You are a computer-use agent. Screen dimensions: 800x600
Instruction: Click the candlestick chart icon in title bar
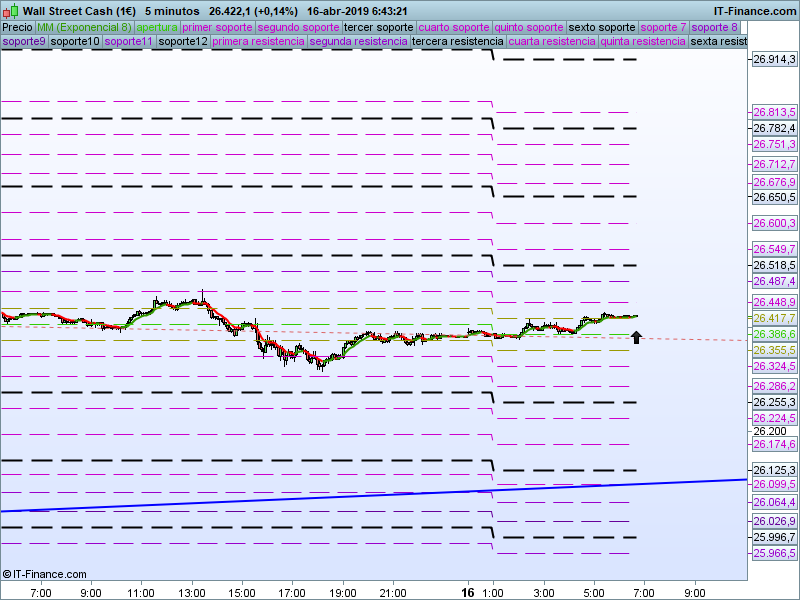click(10, 10)
